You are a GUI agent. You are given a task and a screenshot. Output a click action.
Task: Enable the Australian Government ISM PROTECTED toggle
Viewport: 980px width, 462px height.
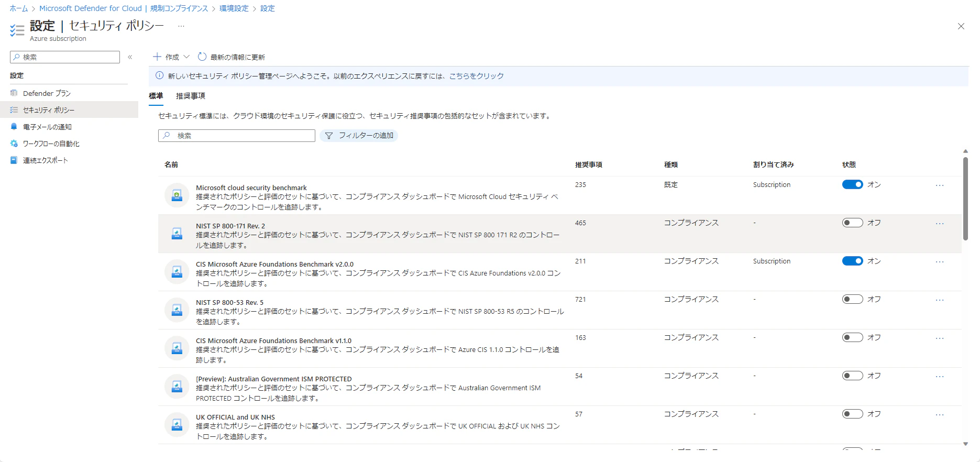[852, 376]
